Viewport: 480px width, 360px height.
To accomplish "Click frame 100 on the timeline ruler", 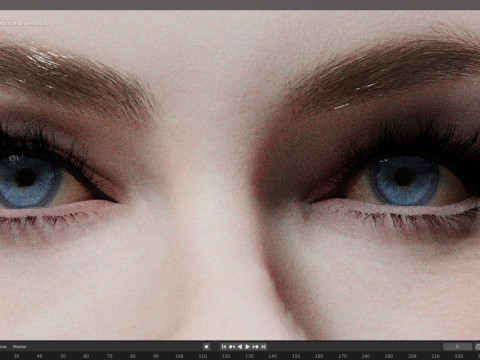I will click(179, 356).
